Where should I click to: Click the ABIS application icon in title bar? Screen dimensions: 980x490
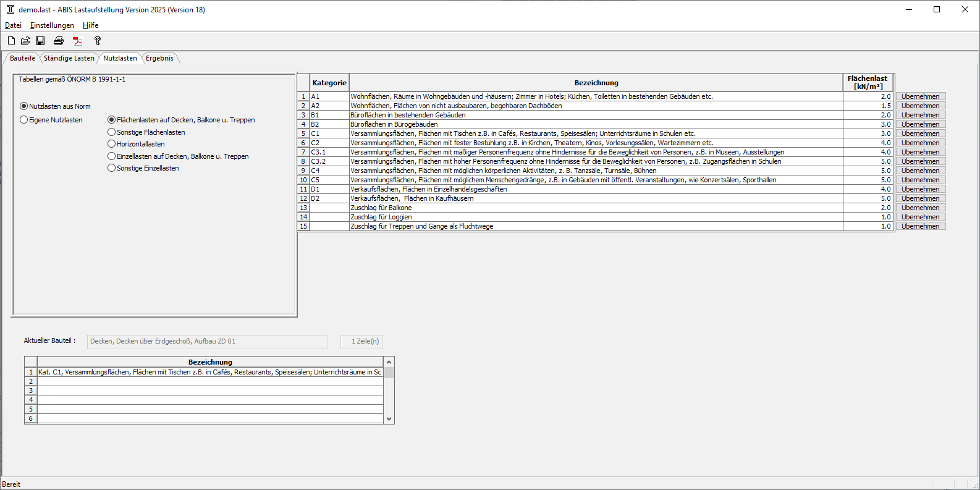10,9
